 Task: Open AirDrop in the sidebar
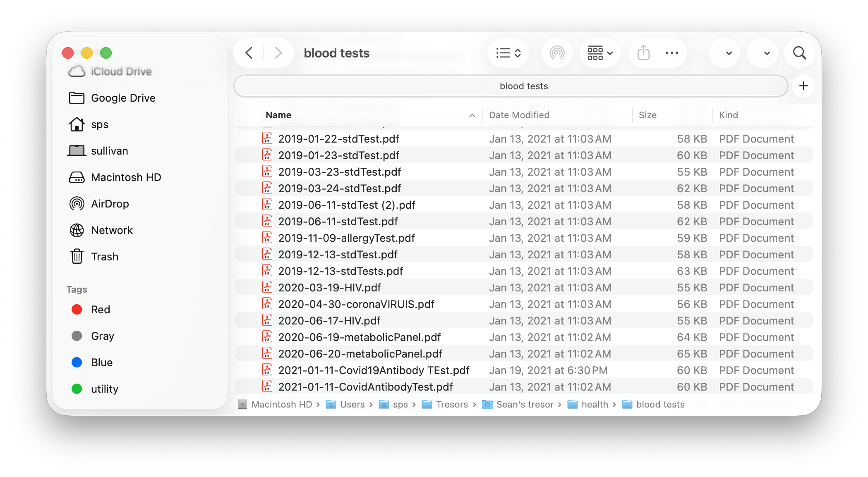(99, 204)
